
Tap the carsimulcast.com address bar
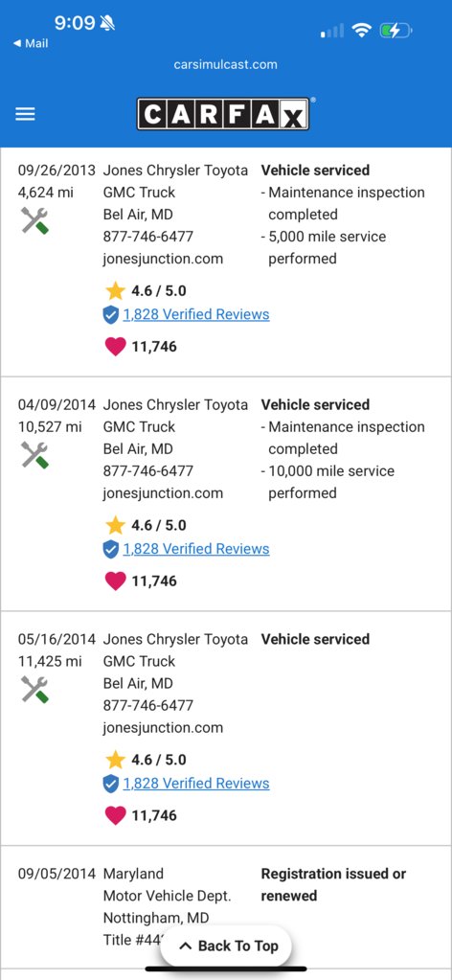coord(226,64)
